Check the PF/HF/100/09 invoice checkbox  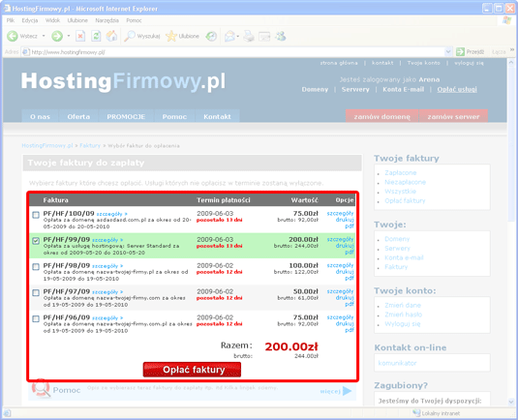tap(36, 215)
